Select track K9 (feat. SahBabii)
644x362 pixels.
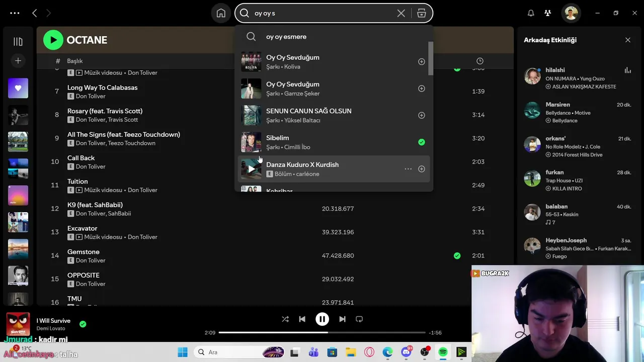[x=95, y=205]
